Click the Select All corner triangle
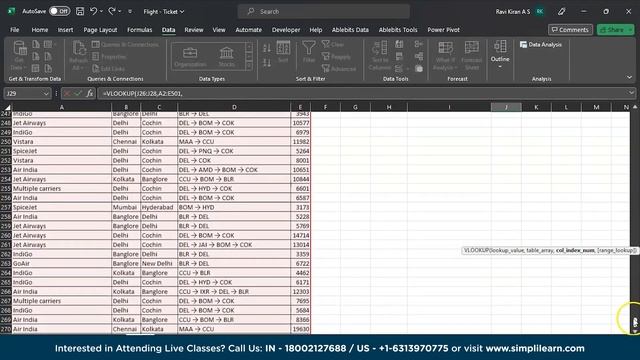Screen dimensions: 640x360 pyautogui.click(x=7, y=107)
